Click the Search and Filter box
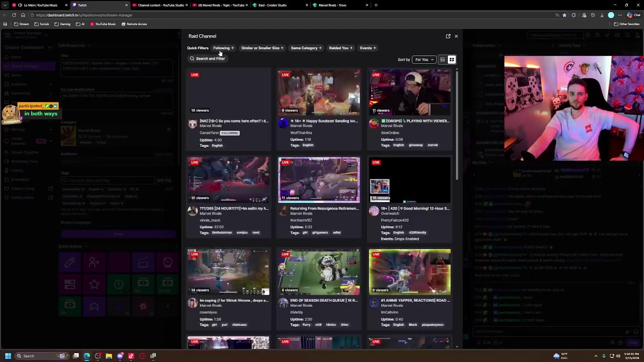Screen dimensions: 644x362 pyautogui.click(x=207, y=59)
